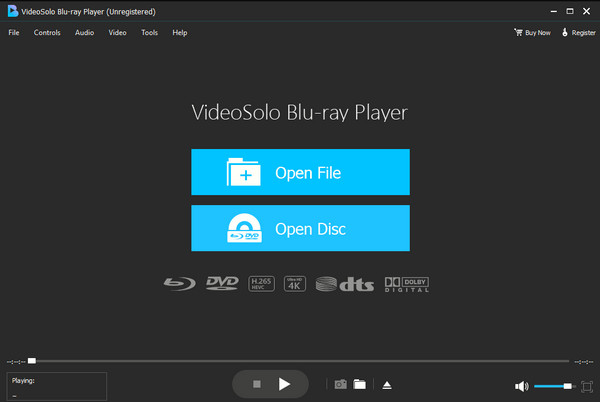Open the snapshot folder icon
The height and width of the screenshot is (402, 600).
(359, 384)
